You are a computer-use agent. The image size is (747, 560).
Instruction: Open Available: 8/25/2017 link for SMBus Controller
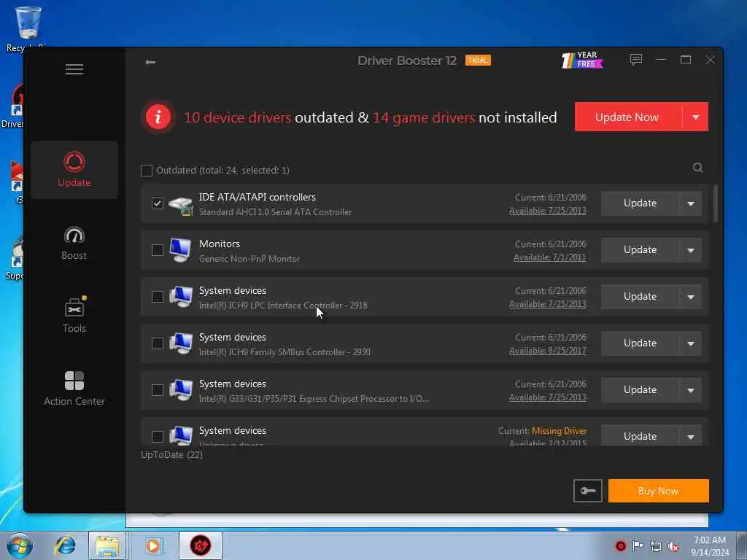coord(548,351)
